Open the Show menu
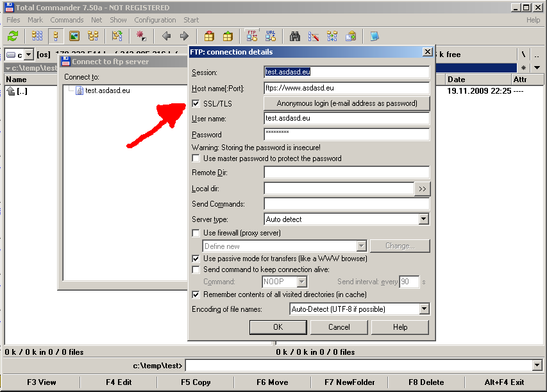 [118, 20]
